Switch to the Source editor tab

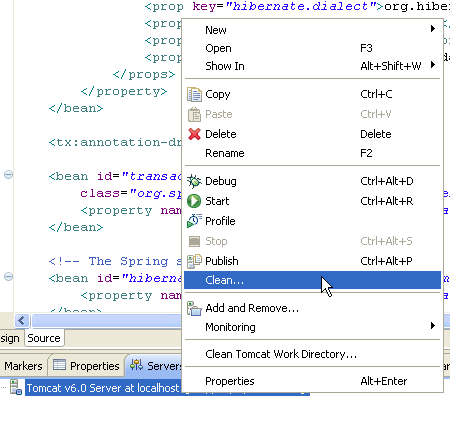pyautogui.click(x=44, y=338)
